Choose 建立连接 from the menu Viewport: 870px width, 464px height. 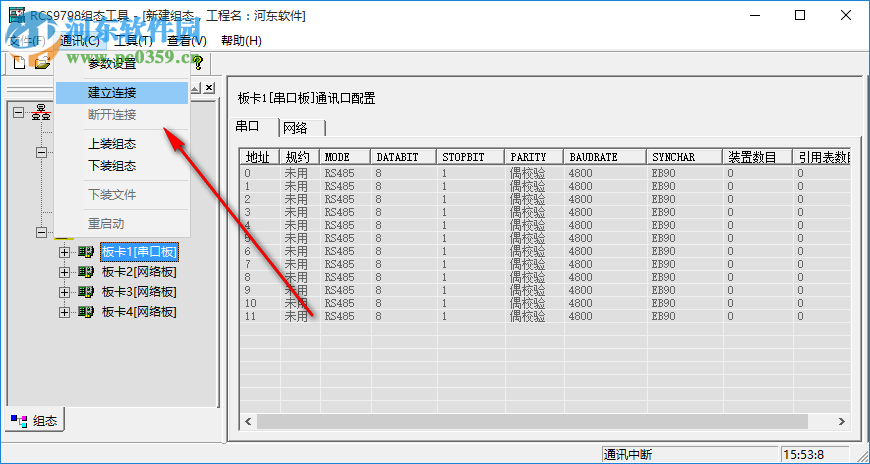(122, 93)
